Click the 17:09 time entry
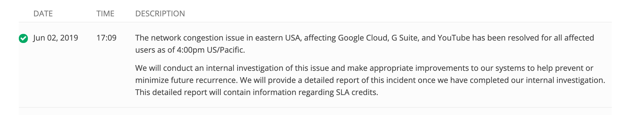This screenshot has width=644, height=115. point(106,38)
